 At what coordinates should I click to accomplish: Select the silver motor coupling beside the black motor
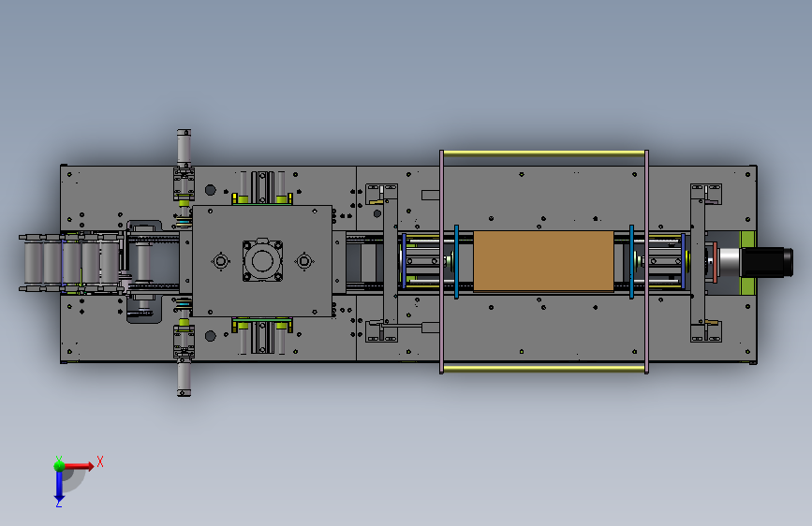coord(730,262)
